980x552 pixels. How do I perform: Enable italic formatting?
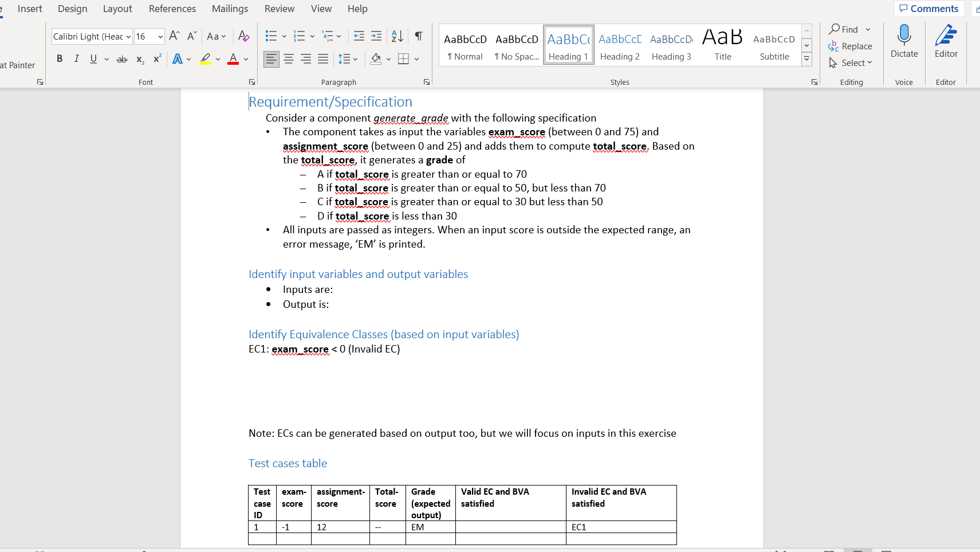(76, 58)
